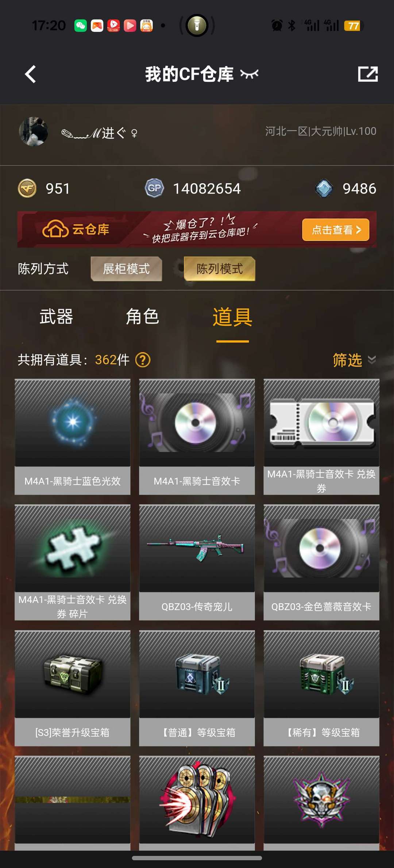Tap the back arrow icon
This screenshot has width=394, height=868.
coord(31,74)
